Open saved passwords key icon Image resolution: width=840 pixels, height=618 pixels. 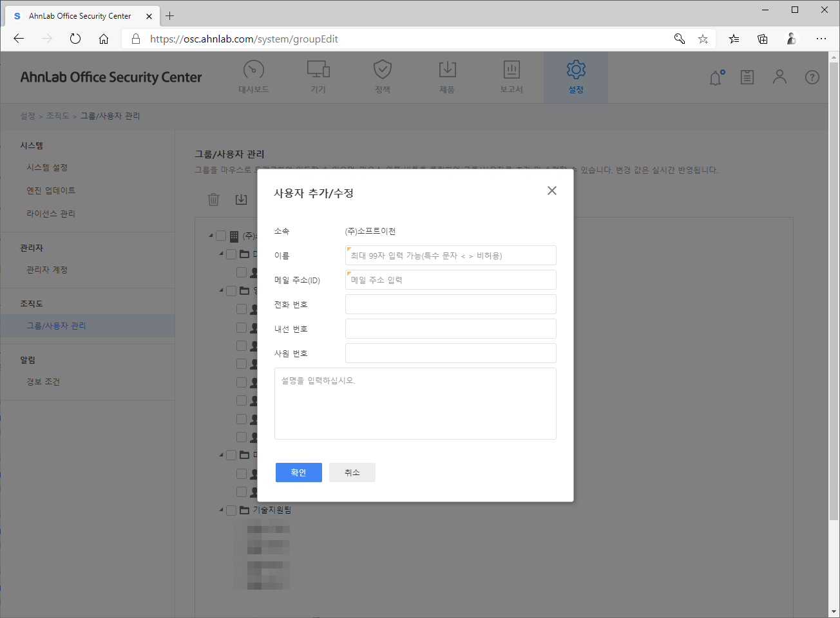[680, 39]
